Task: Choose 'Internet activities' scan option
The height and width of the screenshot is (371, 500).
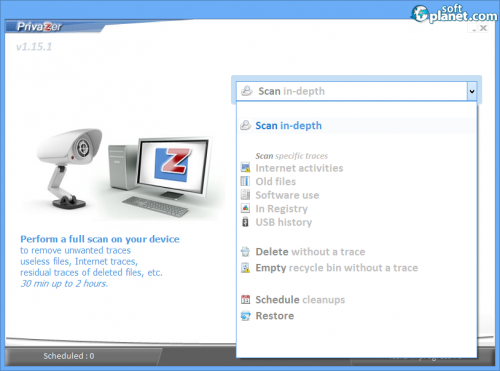Action: (x=299, y=168)
